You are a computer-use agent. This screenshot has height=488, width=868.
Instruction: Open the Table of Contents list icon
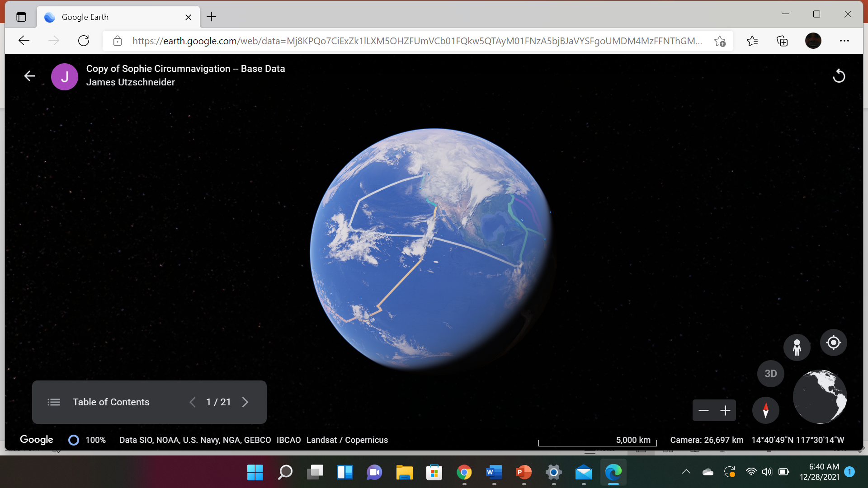(54, 402)
